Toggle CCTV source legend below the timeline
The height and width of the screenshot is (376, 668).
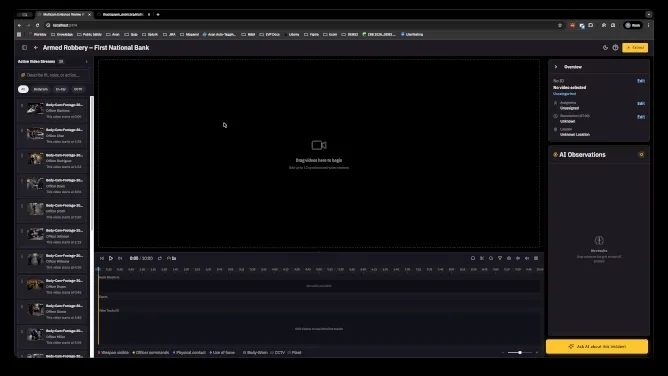pos(278,353)
